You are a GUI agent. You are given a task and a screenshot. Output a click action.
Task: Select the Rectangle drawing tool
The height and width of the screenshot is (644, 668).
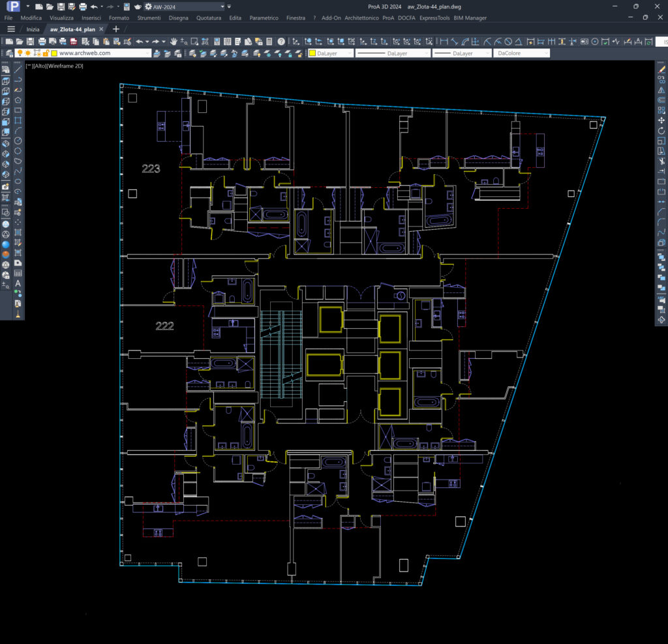tap(18, 110)
